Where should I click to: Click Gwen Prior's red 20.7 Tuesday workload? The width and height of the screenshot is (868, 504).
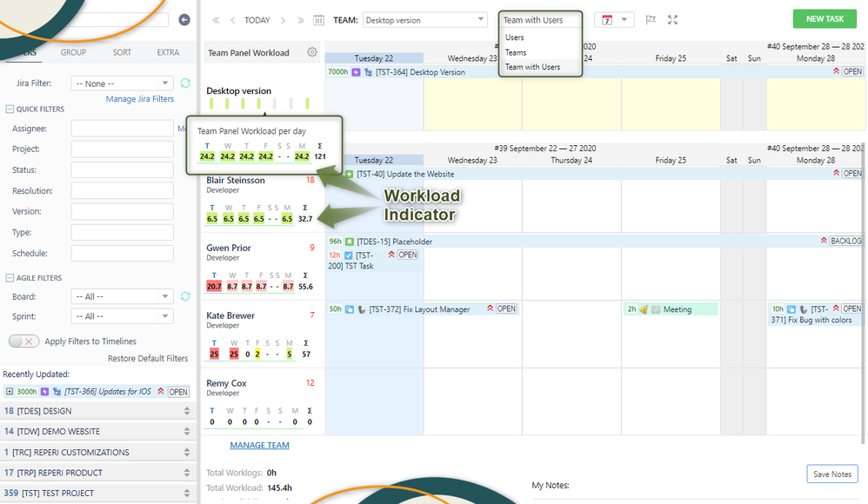(214, 287)
